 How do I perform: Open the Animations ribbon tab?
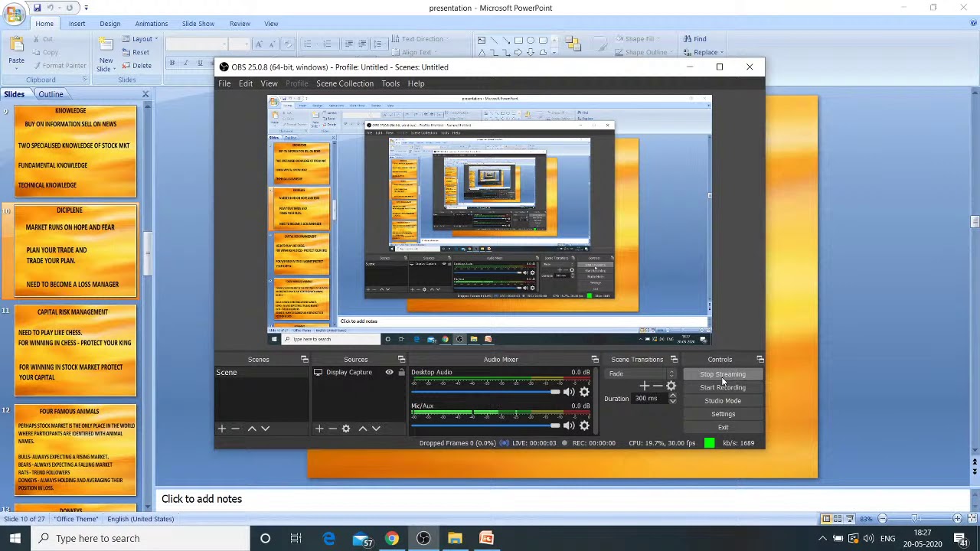(152, 24)
